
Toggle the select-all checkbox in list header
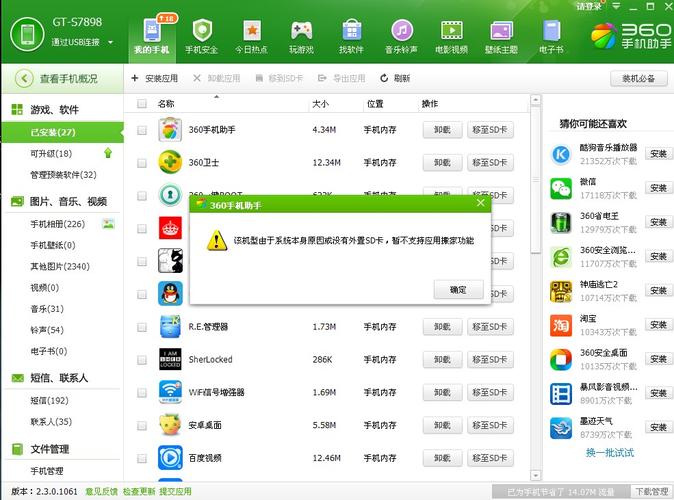141,104
